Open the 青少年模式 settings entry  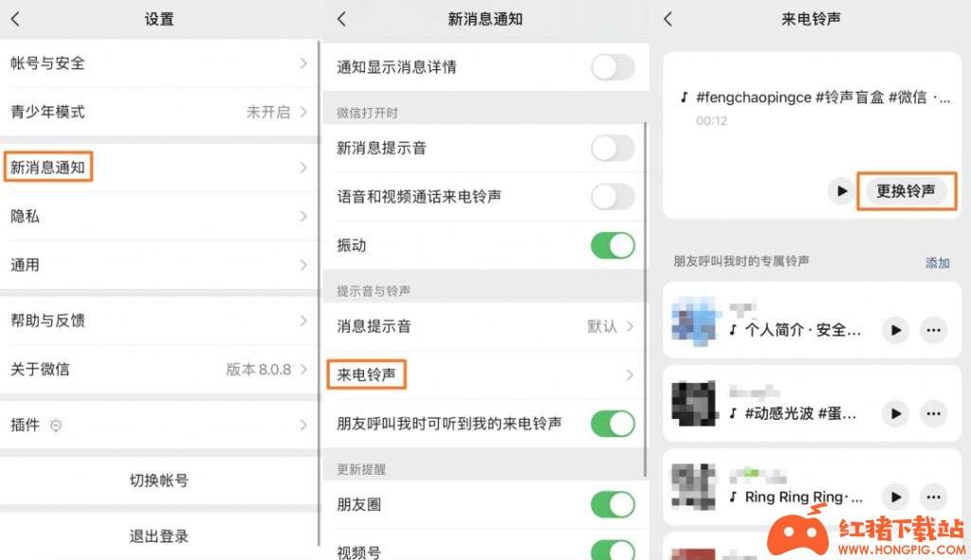click(x=159, y=112)
